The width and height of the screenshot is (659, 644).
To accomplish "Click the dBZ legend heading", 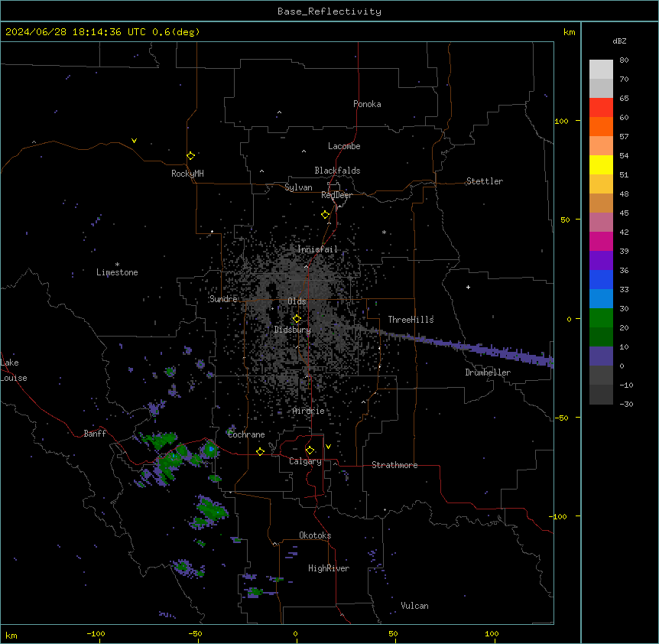I will click(x=619, y=41).
